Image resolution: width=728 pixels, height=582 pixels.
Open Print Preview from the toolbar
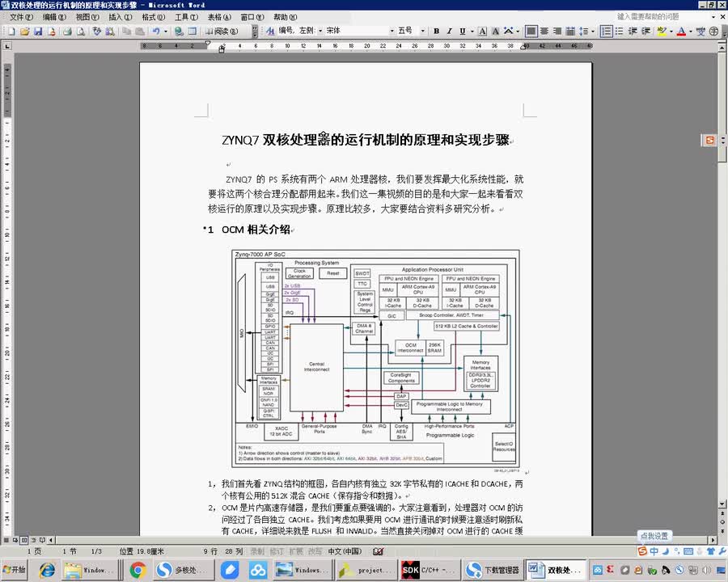pyautogui.click(x=81, y=31)
